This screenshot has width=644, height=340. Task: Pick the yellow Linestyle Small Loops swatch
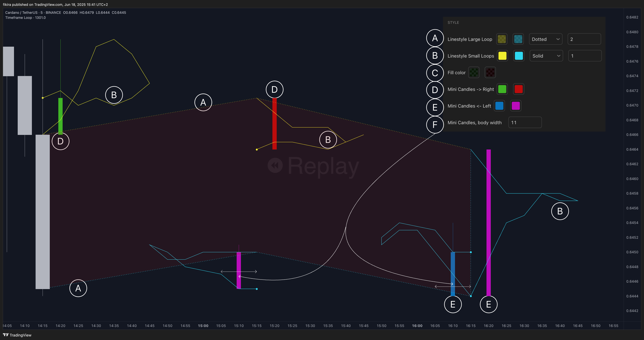(x=502, y=56)
